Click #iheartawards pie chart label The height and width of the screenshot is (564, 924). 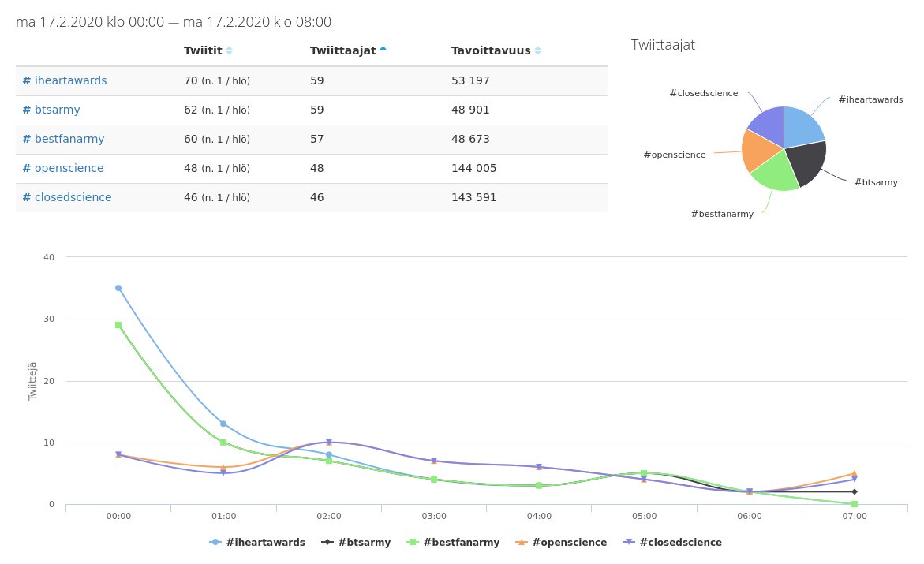click(x=870, y=99)
